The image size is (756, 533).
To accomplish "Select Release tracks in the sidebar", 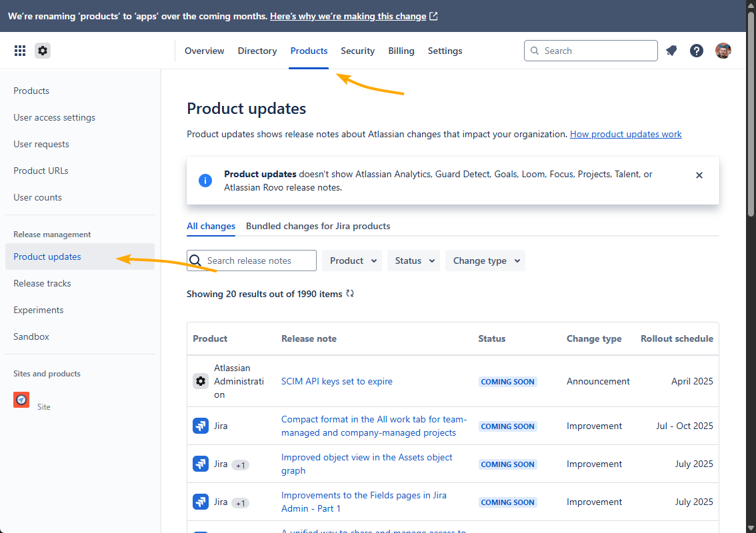I will coord(42,283).
